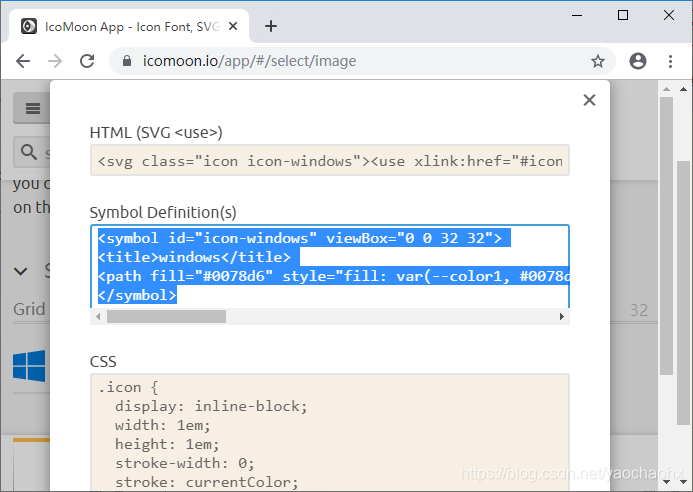View site security lock info
Screen dimensions: 693x492
click(127, 61)
